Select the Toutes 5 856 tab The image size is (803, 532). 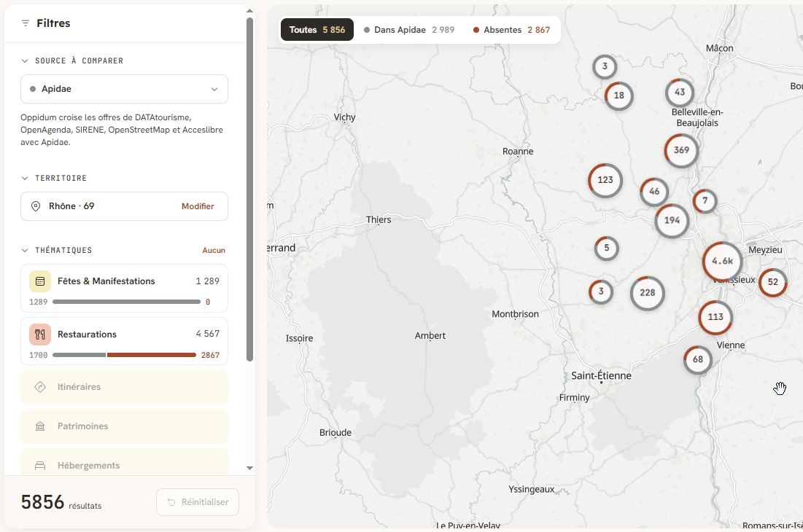click(317, 30)
